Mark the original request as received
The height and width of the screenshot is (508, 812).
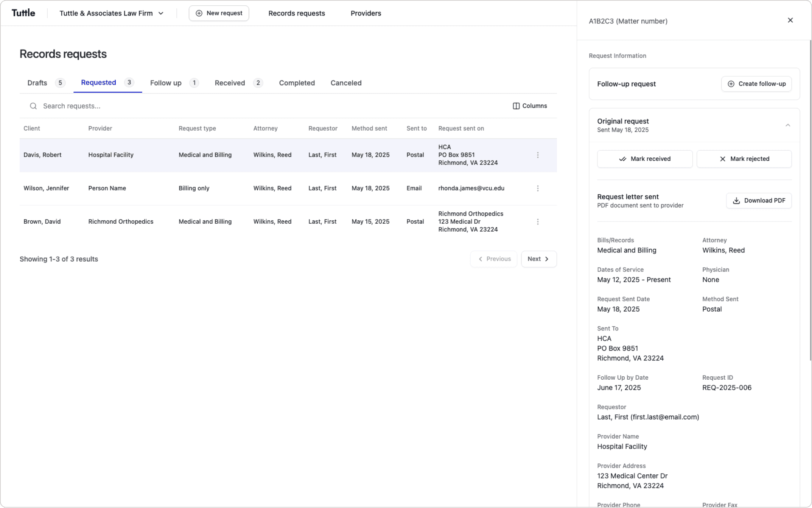(x=644, y=159)
